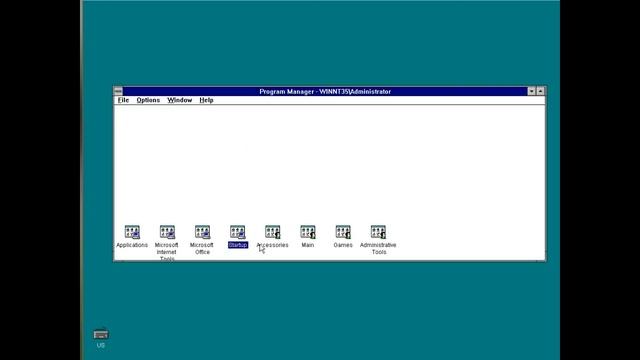Image resolution: width=640 pixels, height=360 pixels.
Task: Click the Program Manager title bar
Action: 325,91
